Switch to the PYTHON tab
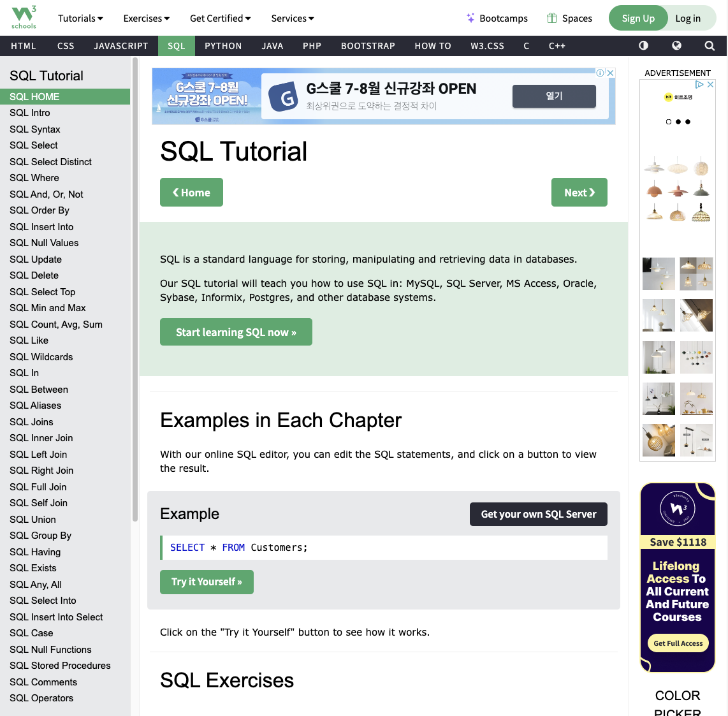 (x=223, y=46)
